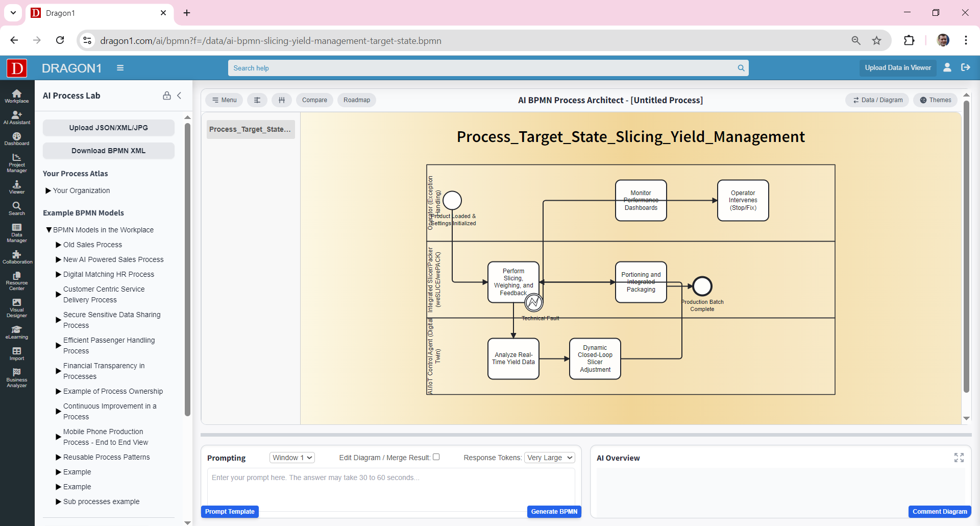Select the eLearning icon in the sidebar
Viewport: 980px width, 526px height.
click(x=17, y=332)
